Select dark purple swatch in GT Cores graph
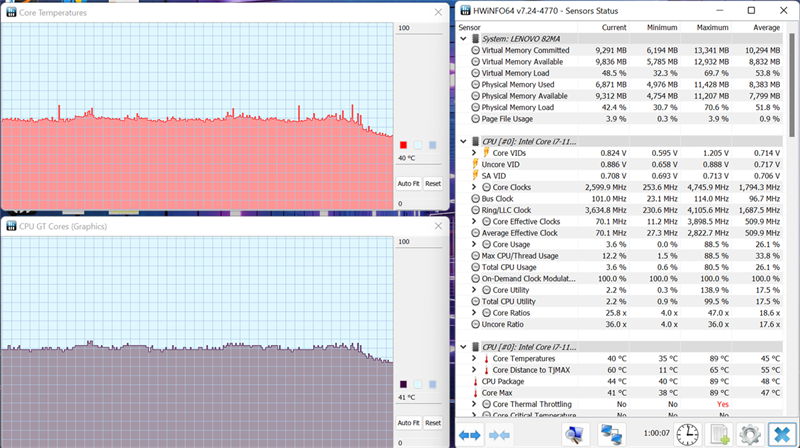800x448 pixels. (x=404, y=385)
